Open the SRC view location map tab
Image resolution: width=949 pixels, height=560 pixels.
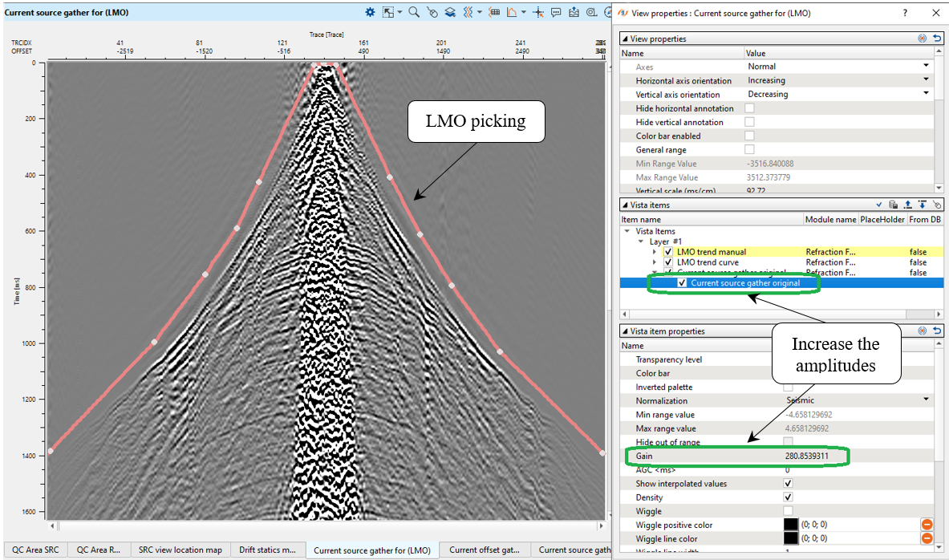pos(180,550)
